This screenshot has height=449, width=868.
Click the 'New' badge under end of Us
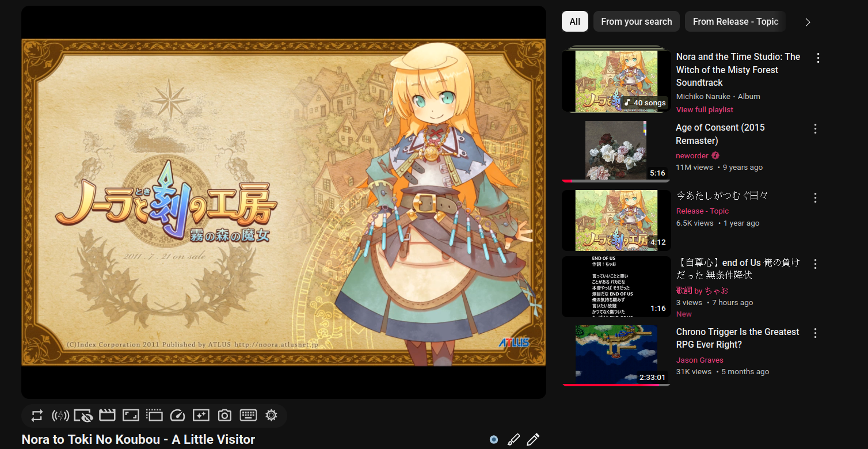684,314
